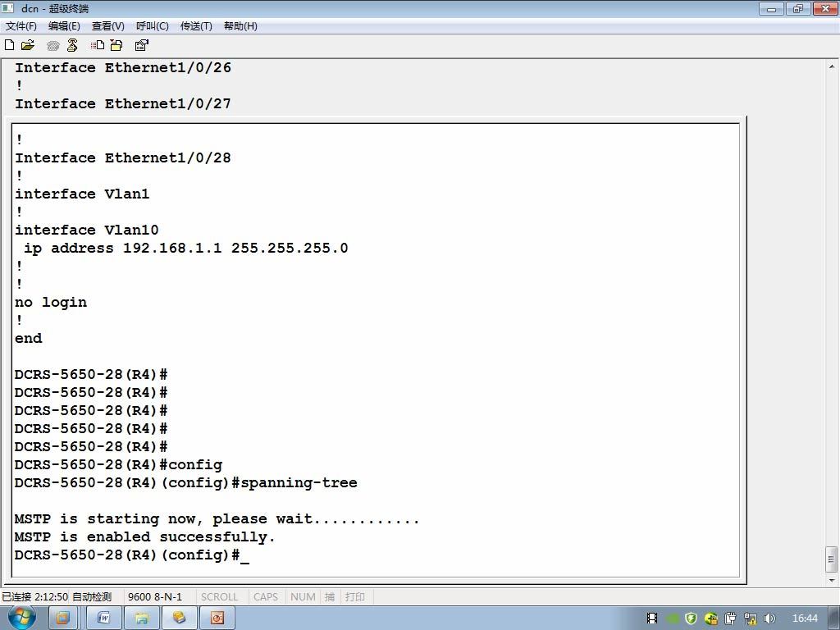Click the scrollbar down arrow
The width and height of the screenshot is (840, 630).
[832, 580]
